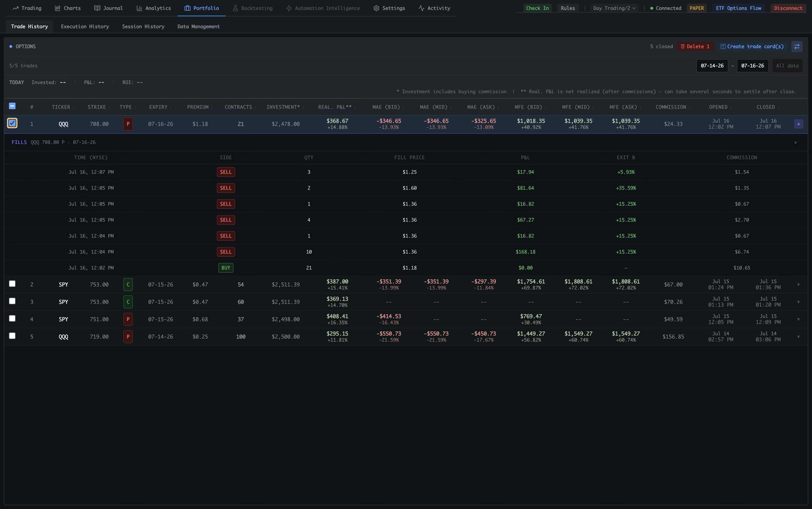Open the Settings tab

[389, 8]
